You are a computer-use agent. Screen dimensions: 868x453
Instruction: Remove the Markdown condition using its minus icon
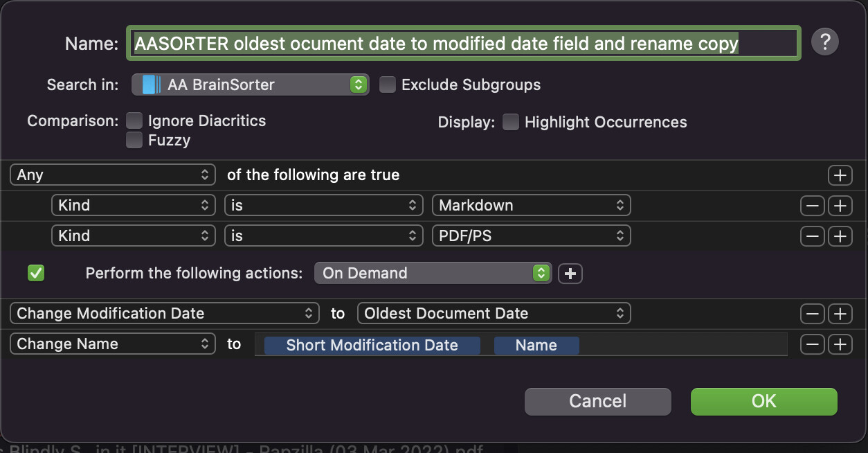(812, 206)
